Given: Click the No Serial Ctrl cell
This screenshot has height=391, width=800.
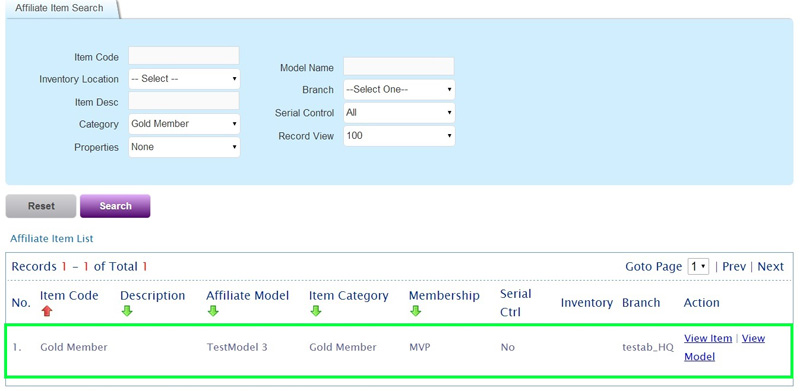Looking at the screenshot, I should pos(508,347).
